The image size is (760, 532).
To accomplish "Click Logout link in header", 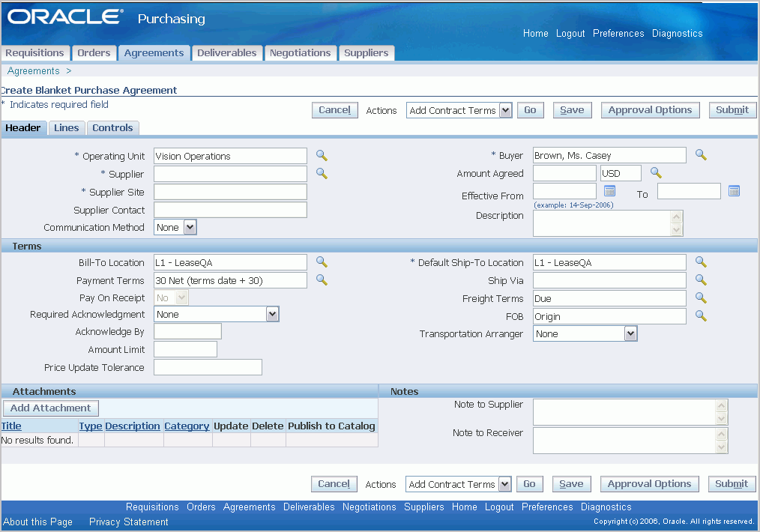I will [x=570, y=34].
